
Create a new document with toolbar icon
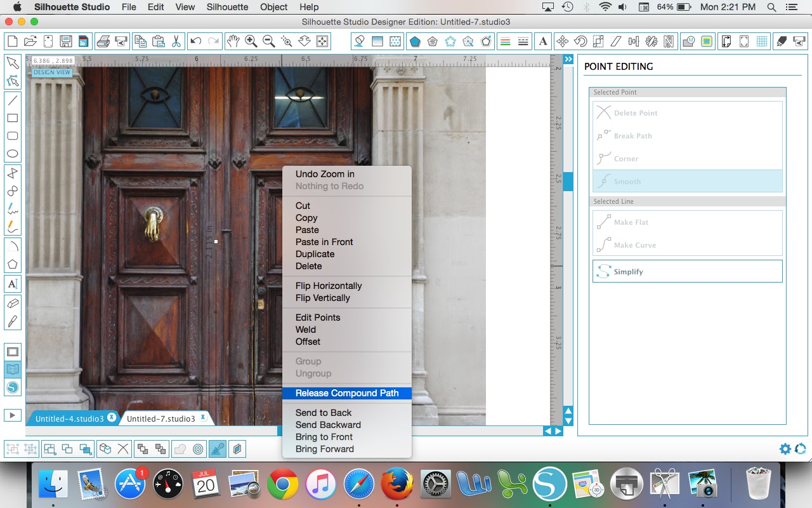pyautogui.click(x=12, y=41)
